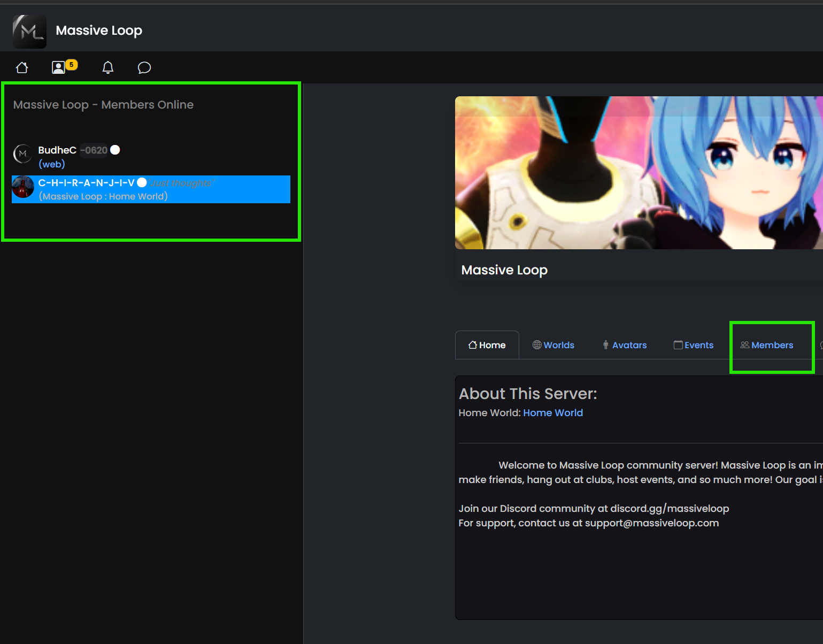Go to the home icon in navigation bar
The image size is (823, 644).
pos(22,67)
